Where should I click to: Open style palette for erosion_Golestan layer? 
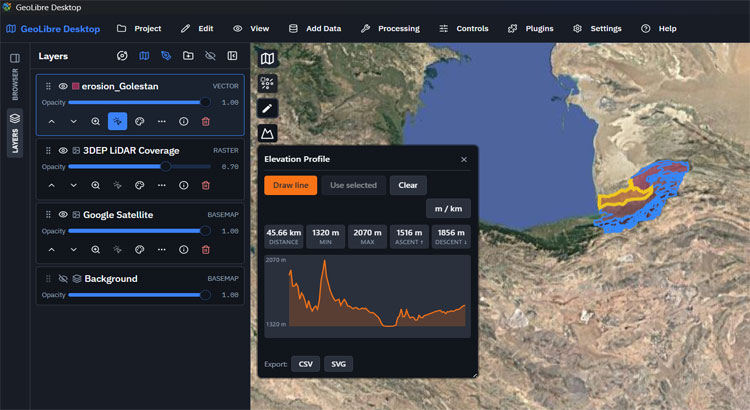[140, 122]
